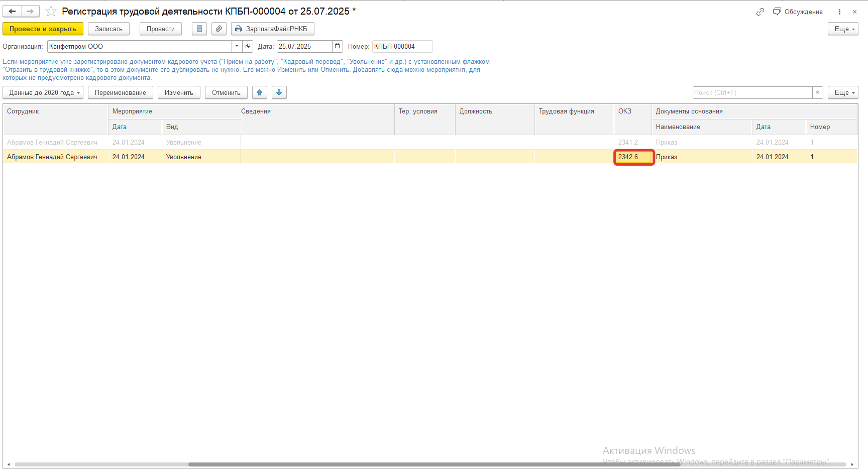The width and height of the screenshot is (868, 471).
Task: Clear the search field with X
Action: (817, 92)
